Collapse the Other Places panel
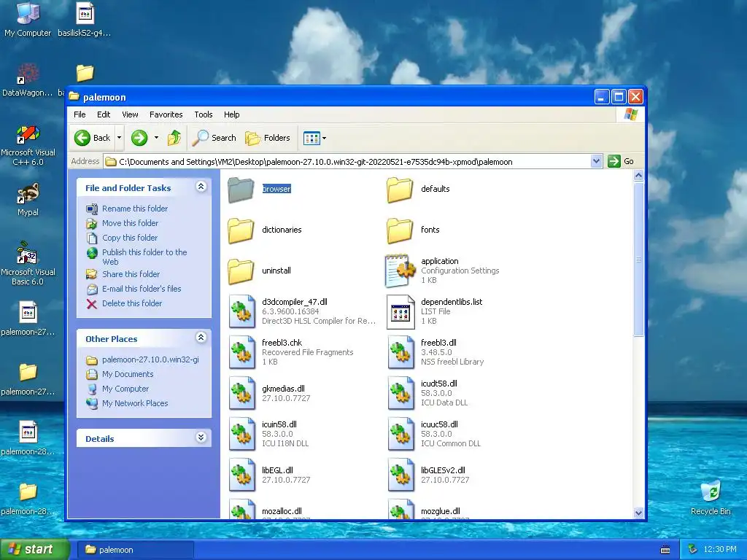The width and height of the screenshot is (747, 560). [x=201, y=338]
